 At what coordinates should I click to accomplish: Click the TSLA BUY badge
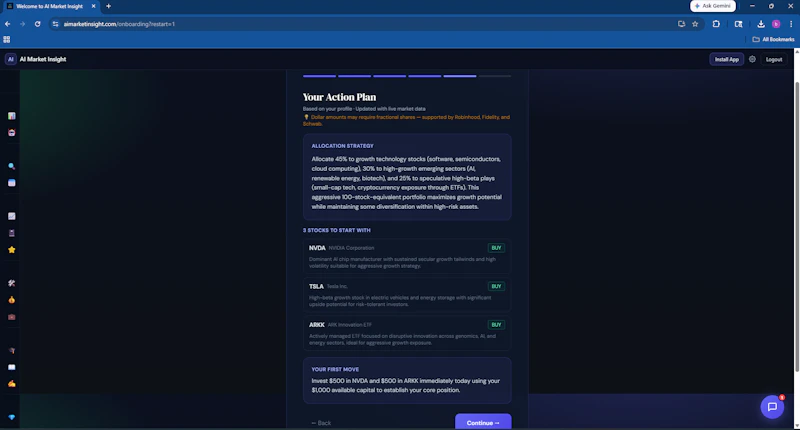496,286
